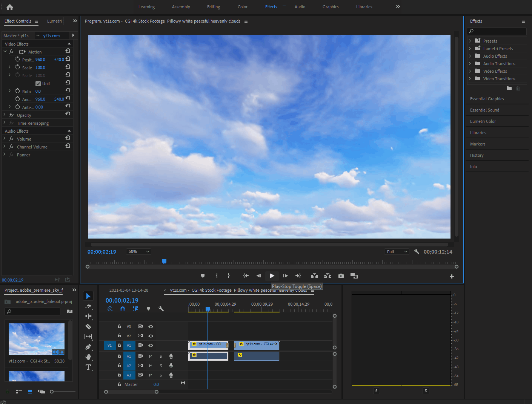Image resolution: width=532 pixels, height=404 pixels.
Task: Click the Mark Out button
Action: pos(229,276)
